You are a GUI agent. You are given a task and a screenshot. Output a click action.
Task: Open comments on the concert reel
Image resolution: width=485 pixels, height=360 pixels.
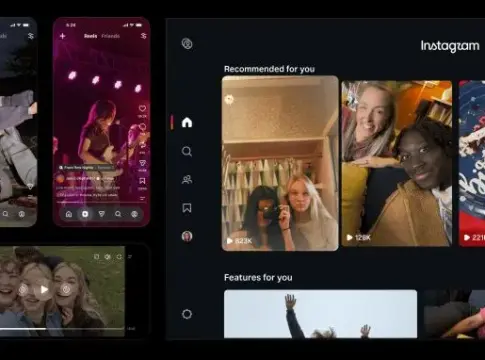[x=142, y=127]
